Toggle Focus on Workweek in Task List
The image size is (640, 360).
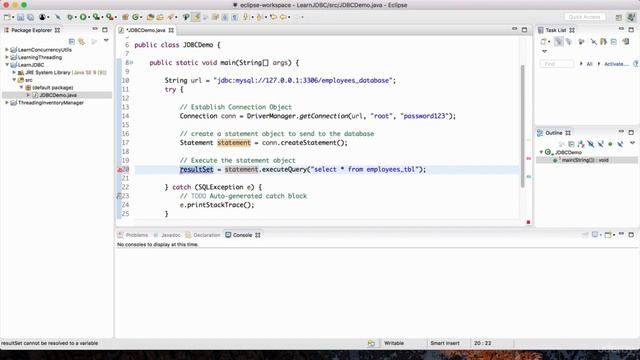[x=581, y=42]
